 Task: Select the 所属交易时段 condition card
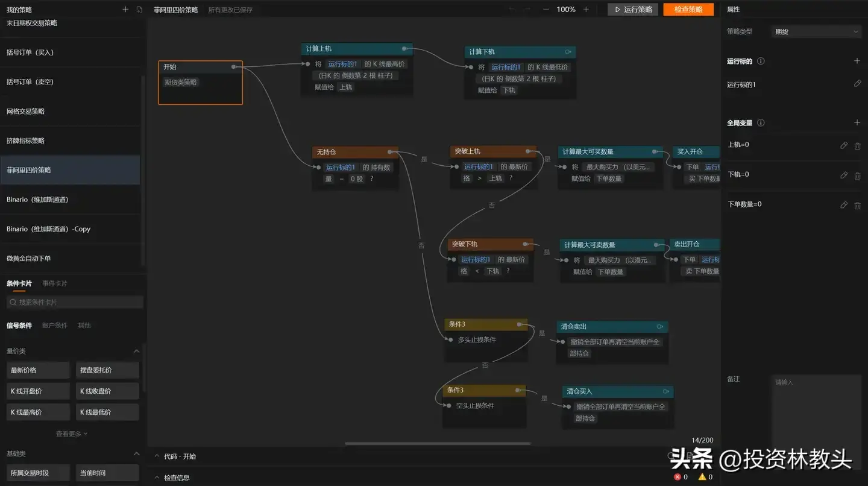coord(39,473)
